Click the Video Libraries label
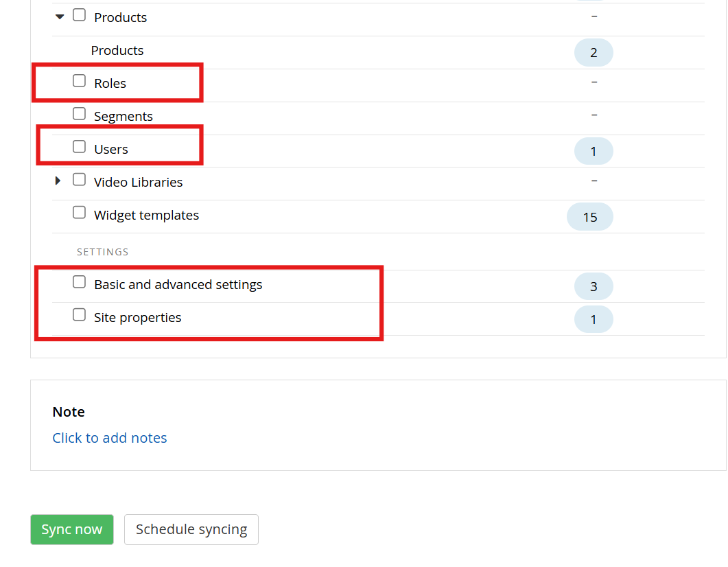 (139, 183)
